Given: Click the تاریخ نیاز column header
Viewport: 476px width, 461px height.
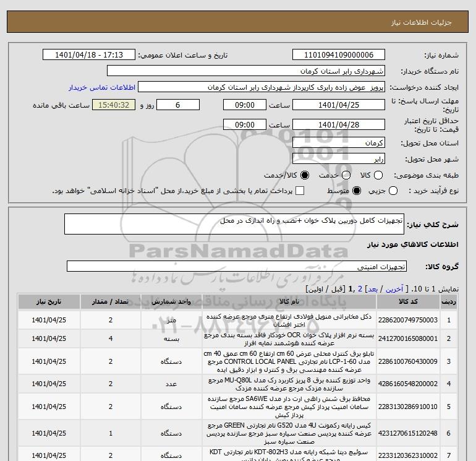Looking at the screenshot, I should tap(49, 301).
